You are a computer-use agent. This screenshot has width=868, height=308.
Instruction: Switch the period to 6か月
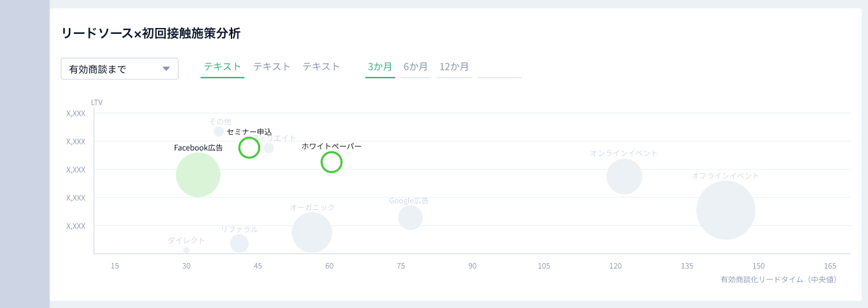click(415, 66)
